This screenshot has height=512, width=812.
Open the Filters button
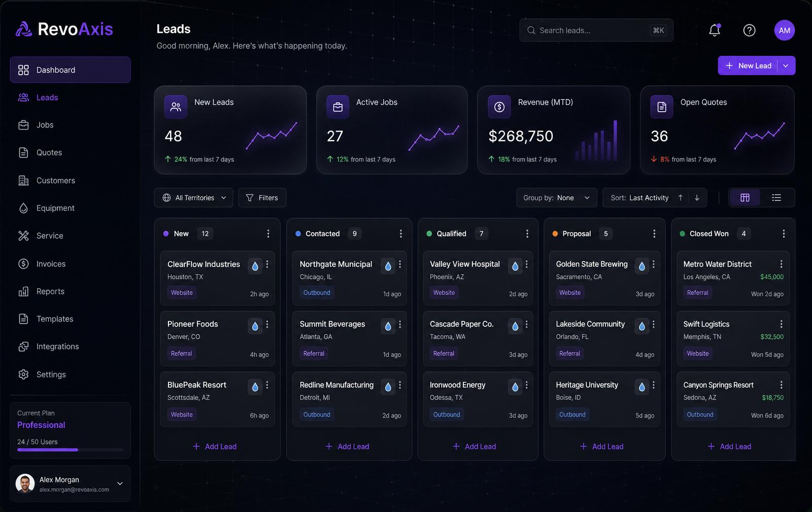pos(262,198)
